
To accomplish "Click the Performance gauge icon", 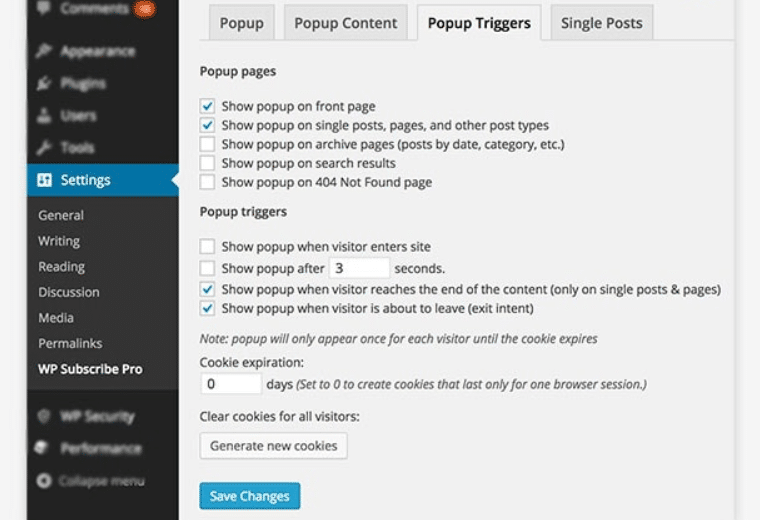I will coord(44,448).
